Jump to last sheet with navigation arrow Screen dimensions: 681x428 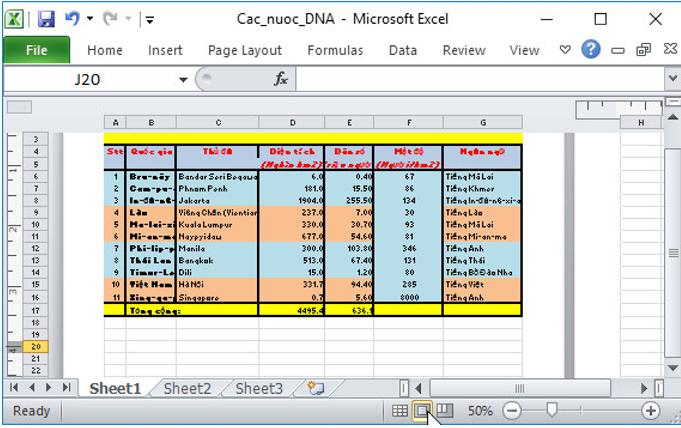66,388
